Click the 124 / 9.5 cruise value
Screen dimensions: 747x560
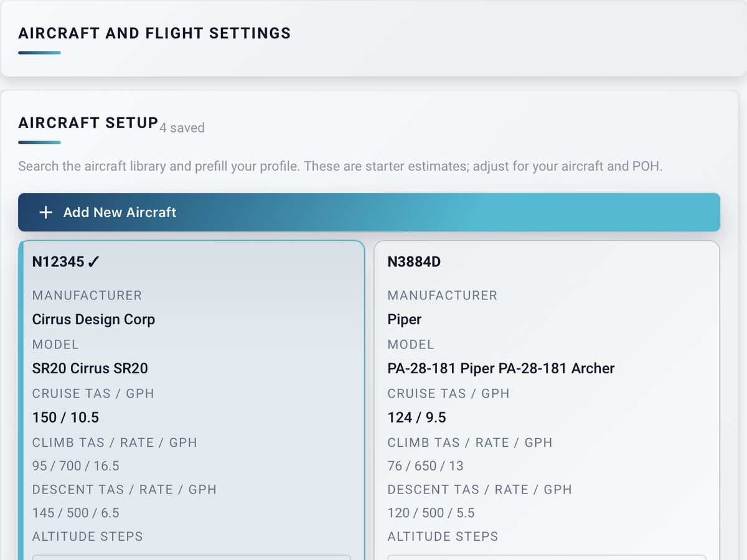pyautogui.click(x=416, y=417)
